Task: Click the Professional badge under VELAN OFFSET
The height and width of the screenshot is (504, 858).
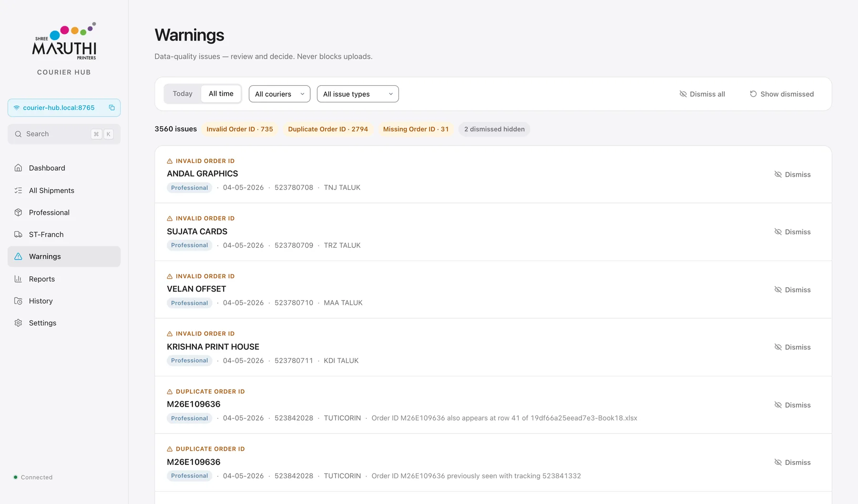Action: click(189, 303)
